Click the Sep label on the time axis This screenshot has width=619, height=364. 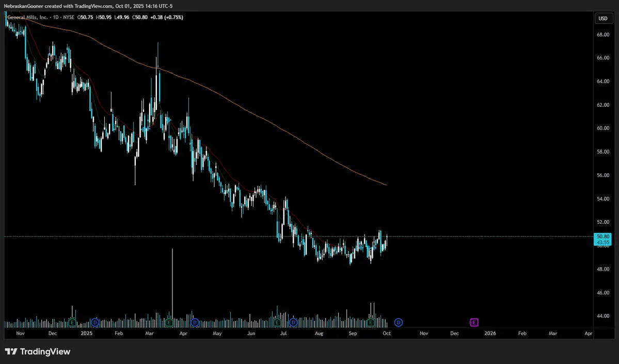(353, 334)
